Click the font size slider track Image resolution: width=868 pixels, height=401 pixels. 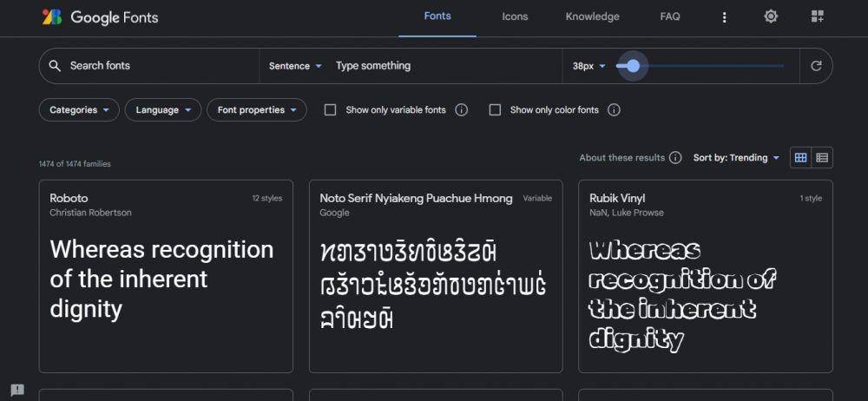tap(700, 66)
